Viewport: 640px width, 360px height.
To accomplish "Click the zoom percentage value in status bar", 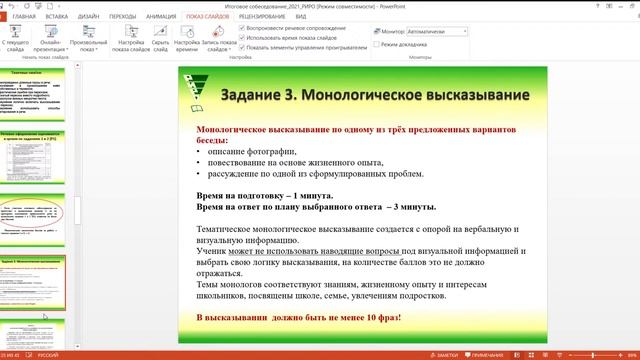I will (632, 356).
